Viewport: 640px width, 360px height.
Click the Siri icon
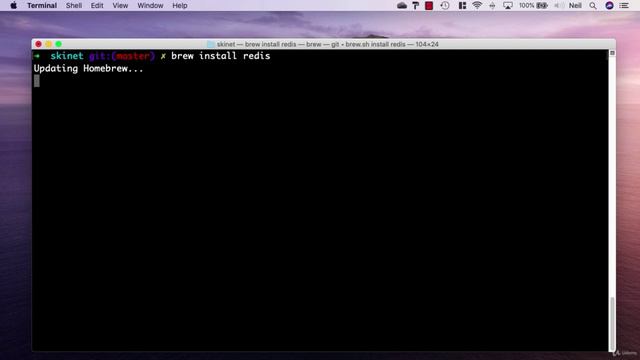click(609, 5)
